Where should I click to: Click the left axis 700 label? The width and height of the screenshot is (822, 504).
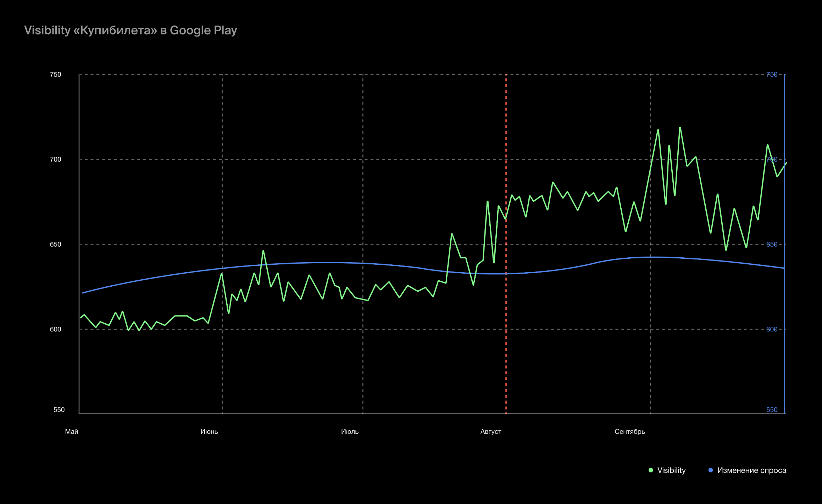tap(55, 159)
